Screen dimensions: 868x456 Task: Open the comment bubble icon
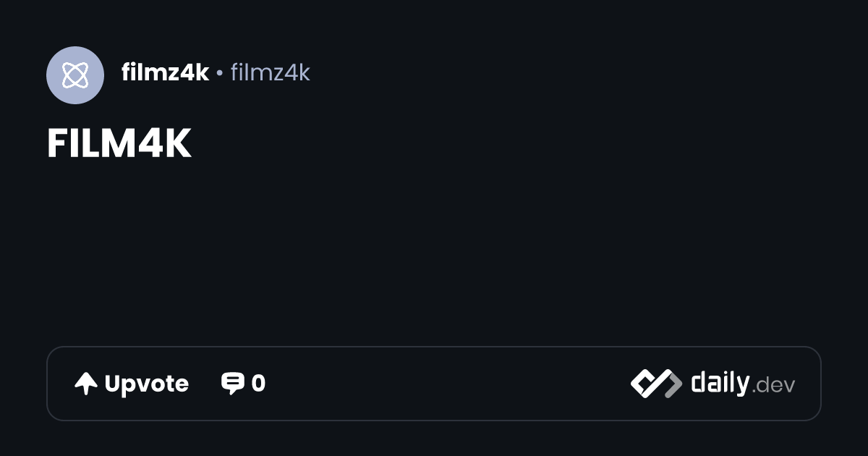(232, 384)
